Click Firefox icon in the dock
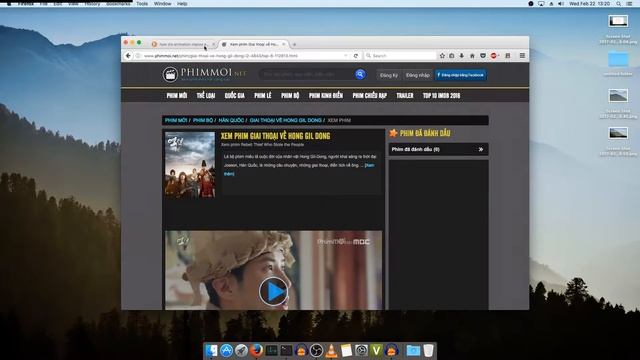Image resolution: width=640 pixels, height=360 pixels. click(x=256, y=350)
